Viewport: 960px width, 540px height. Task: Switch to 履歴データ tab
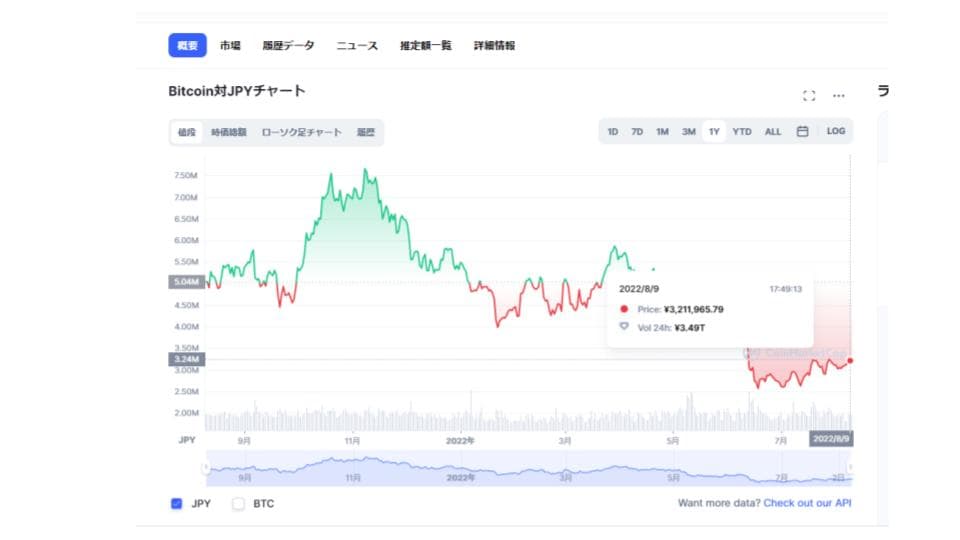coord(288,45)
